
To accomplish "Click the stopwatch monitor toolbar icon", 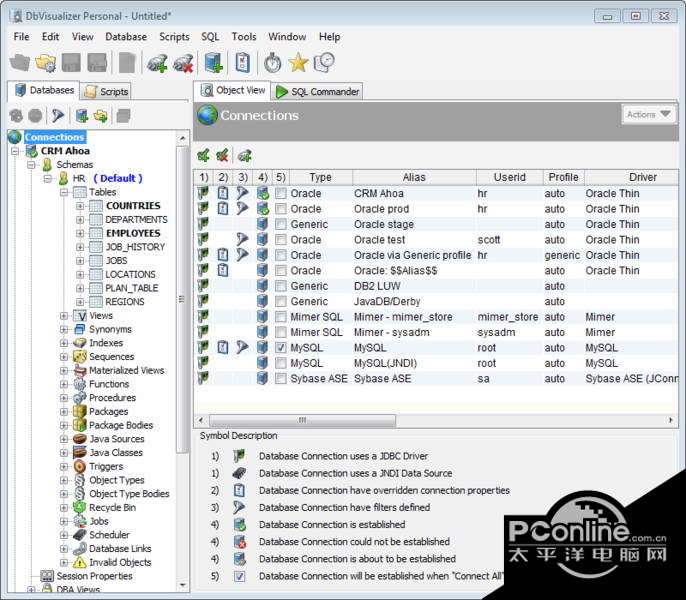I will [272, 63].
